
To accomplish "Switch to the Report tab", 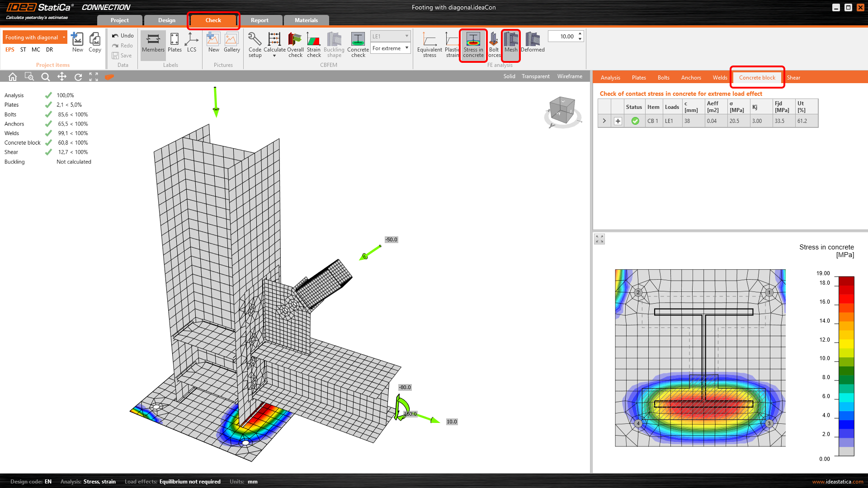I will pyautogui.click(x=259, y=20).
